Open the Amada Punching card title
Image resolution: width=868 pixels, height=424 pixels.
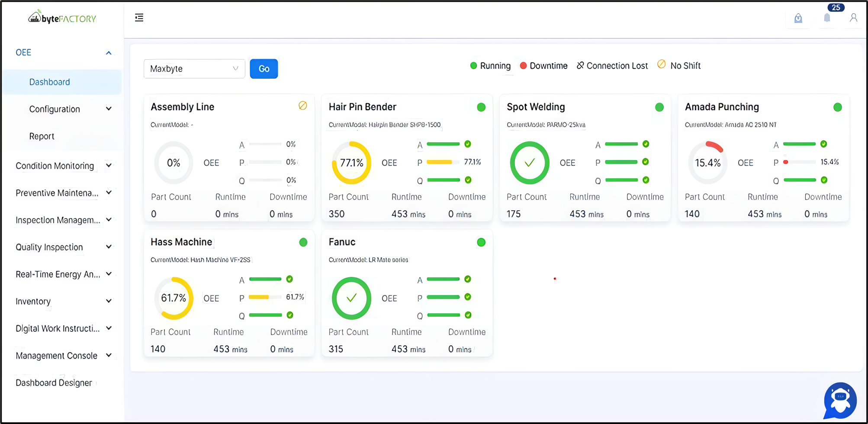click(722, 107)
